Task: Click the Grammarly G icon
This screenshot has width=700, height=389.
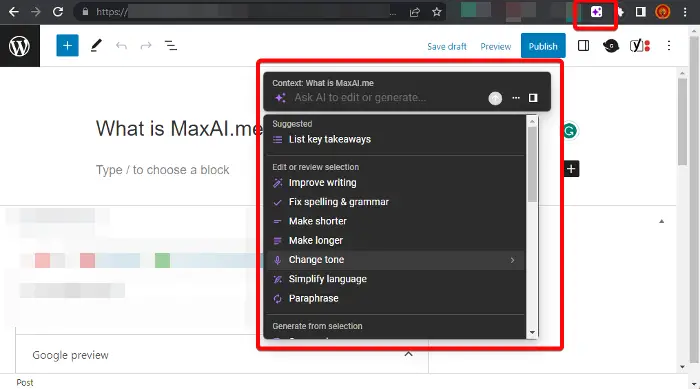Action: 570,131
